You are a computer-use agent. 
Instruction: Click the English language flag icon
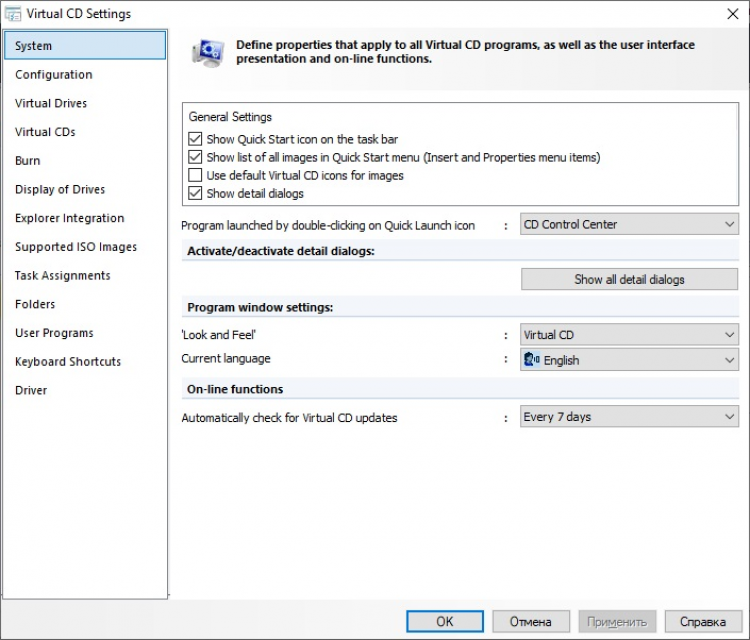click(x=532, y=360)
